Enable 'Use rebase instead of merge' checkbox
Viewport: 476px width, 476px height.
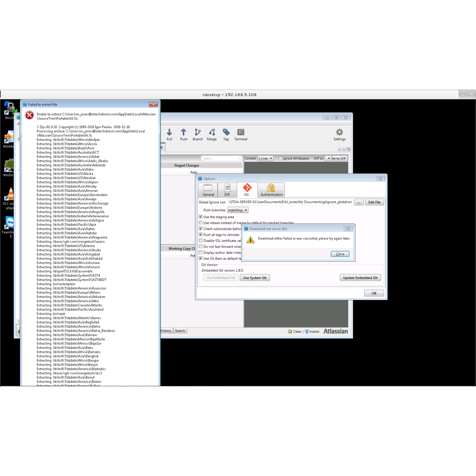pyautogui.click(x=200, y=223)
